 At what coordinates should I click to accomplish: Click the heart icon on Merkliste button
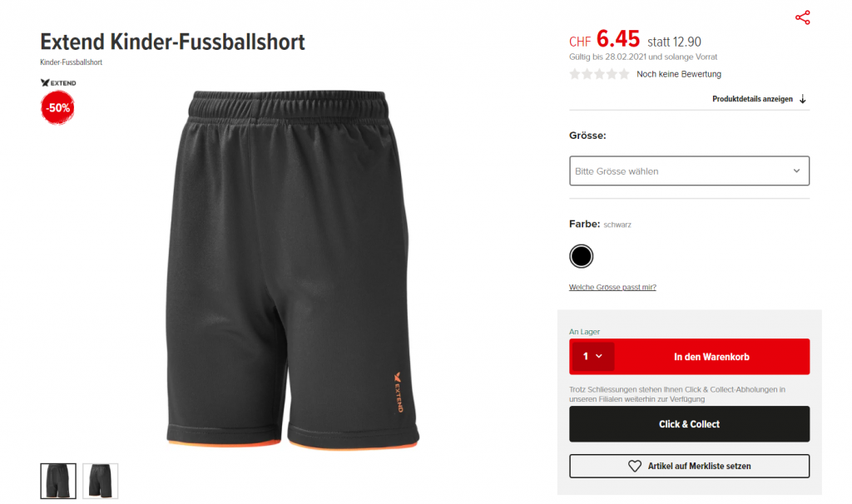point(635,466)
